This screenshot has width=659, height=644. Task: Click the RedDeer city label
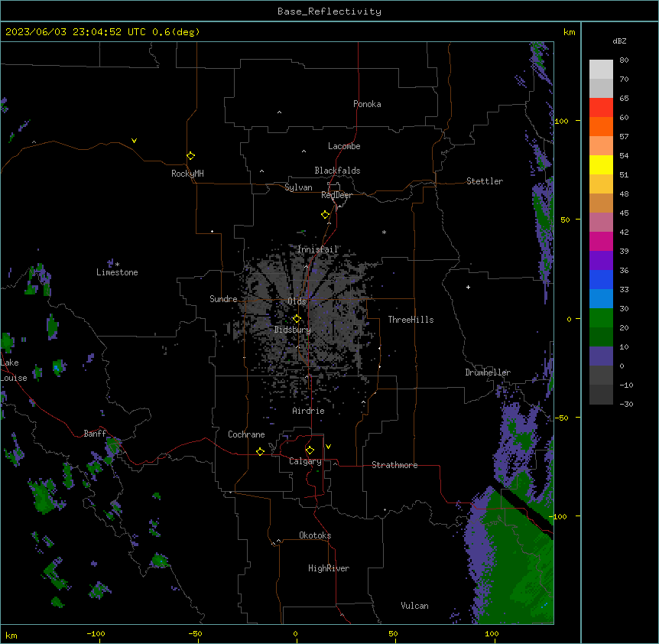[x=336, y=195]
